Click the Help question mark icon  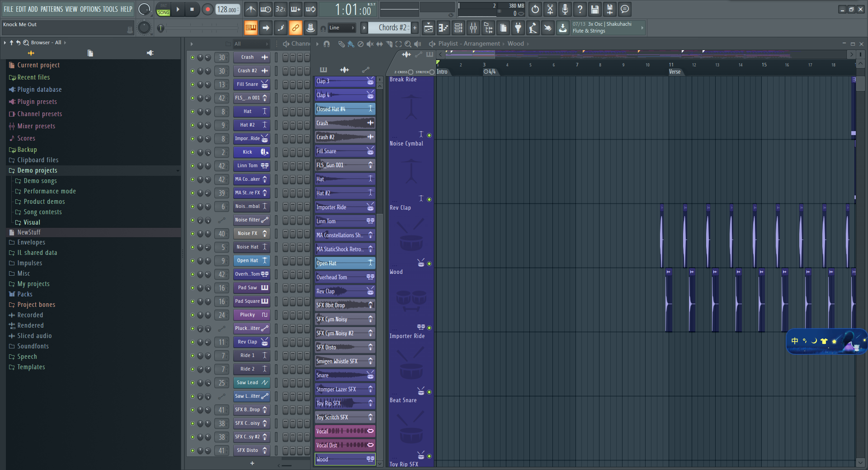(580, 9)
